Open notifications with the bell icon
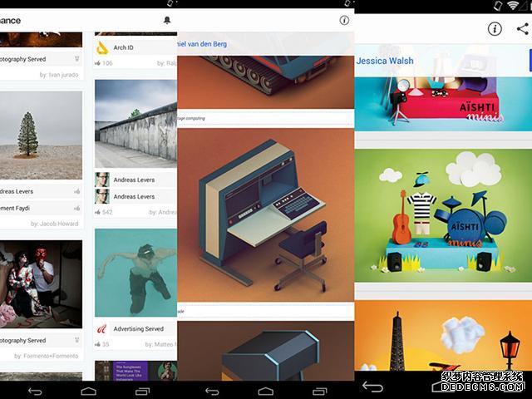This screenshot has width=532, height=399. point(167,20)
